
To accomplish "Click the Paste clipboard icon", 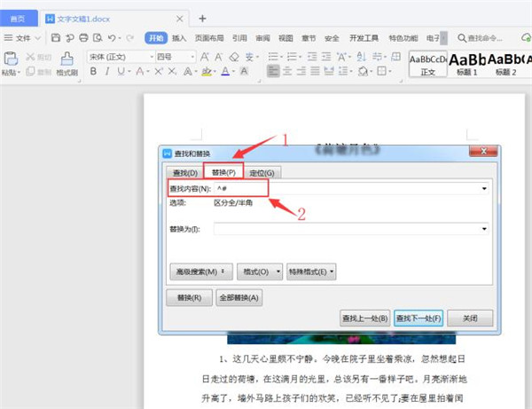I will tap(11, 60).
